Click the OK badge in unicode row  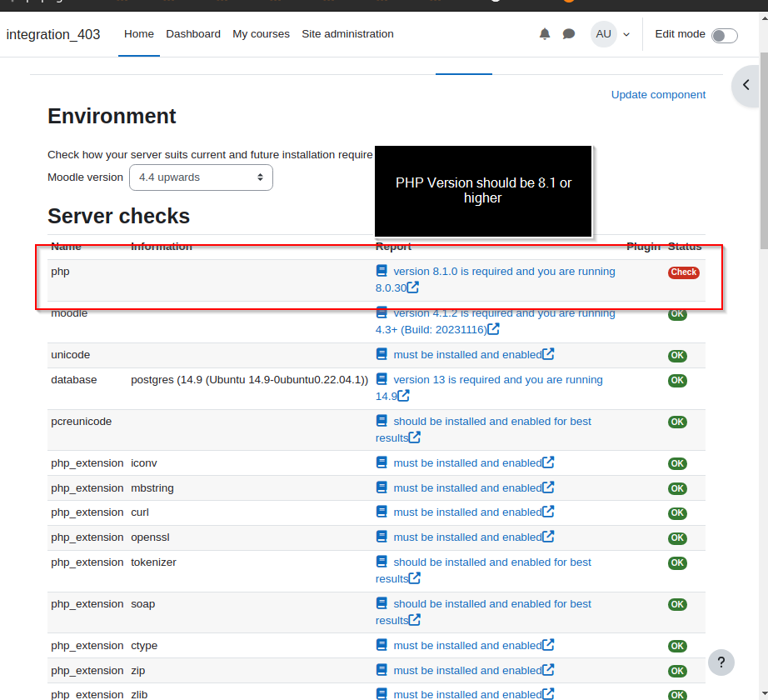677,356
